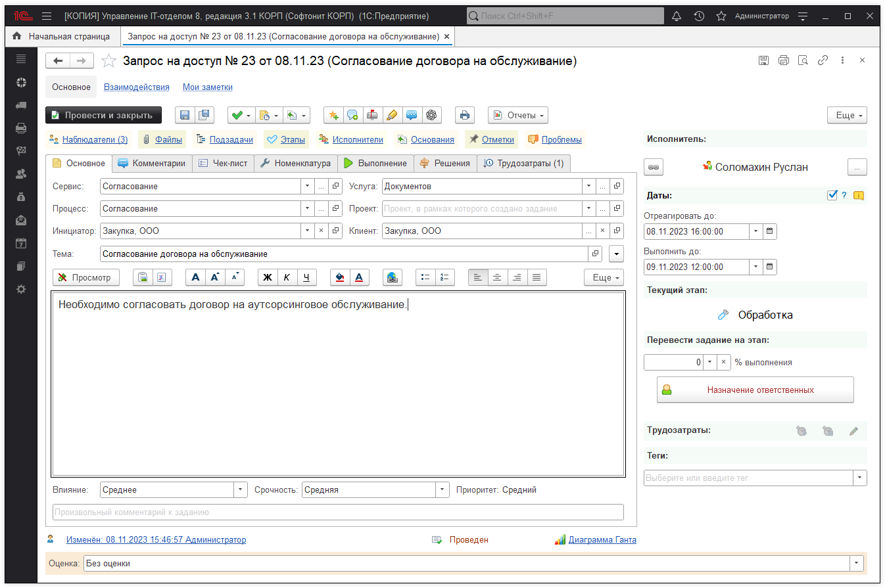The width and height of the screenshot is (885, 588).
Task: Click the ChatGPT icon in the toolbar
Action: point(431,115)
